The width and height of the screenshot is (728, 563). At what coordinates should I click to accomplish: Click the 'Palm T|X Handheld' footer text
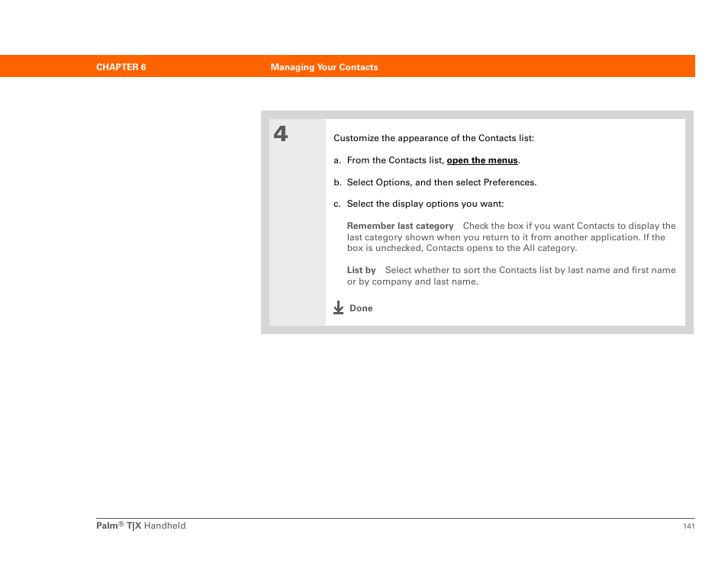click(x=140, y=526)
